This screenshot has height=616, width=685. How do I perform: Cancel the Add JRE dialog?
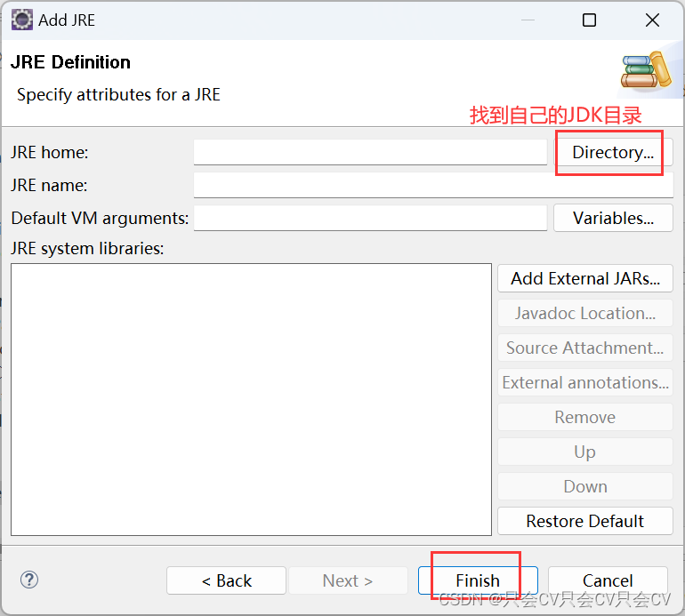tap(608, 580)
